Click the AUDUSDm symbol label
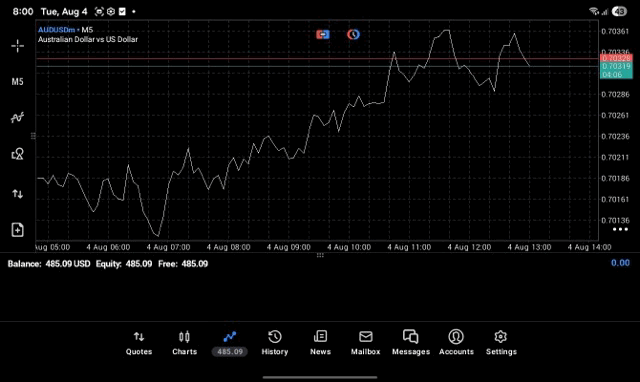640x382 pixels. coord(56,30)
